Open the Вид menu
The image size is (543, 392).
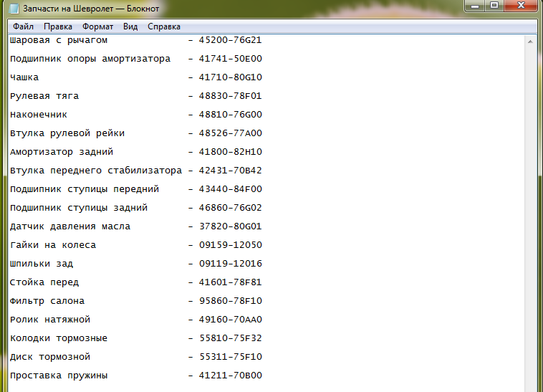(130, 27)
